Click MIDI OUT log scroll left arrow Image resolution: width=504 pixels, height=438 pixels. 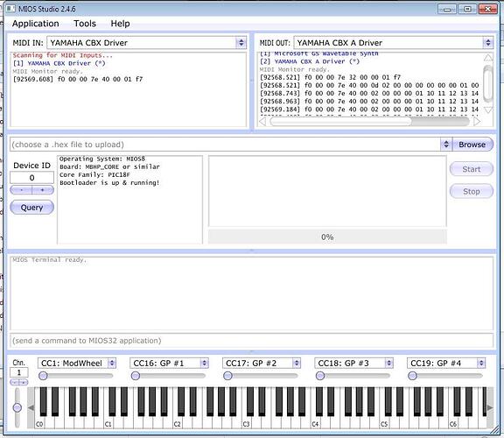click(x=262, y=122)
